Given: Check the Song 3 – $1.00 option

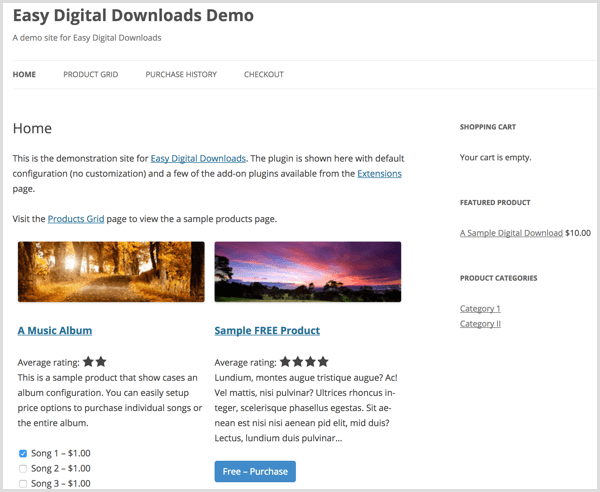Looking at the screenshot, I should coord(23,484).
